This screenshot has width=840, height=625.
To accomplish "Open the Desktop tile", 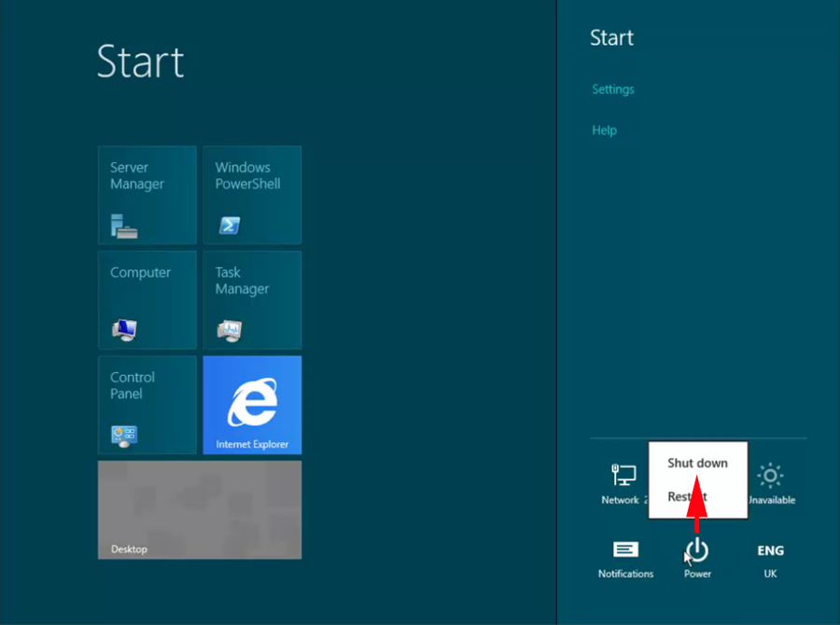I will [x=200, y=510].
